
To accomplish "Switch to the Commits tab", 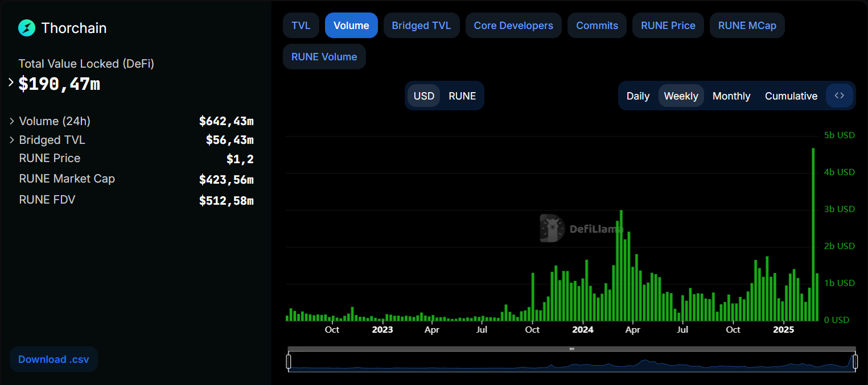I will pos(597,26).
